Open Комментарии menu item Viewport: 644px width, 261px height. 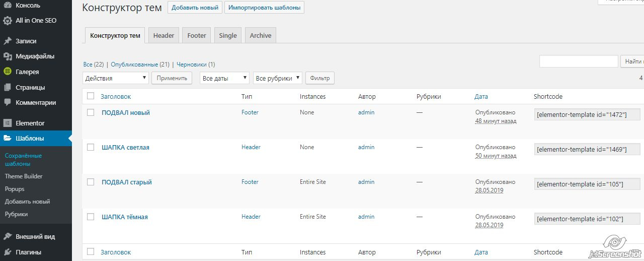(36, 102)
